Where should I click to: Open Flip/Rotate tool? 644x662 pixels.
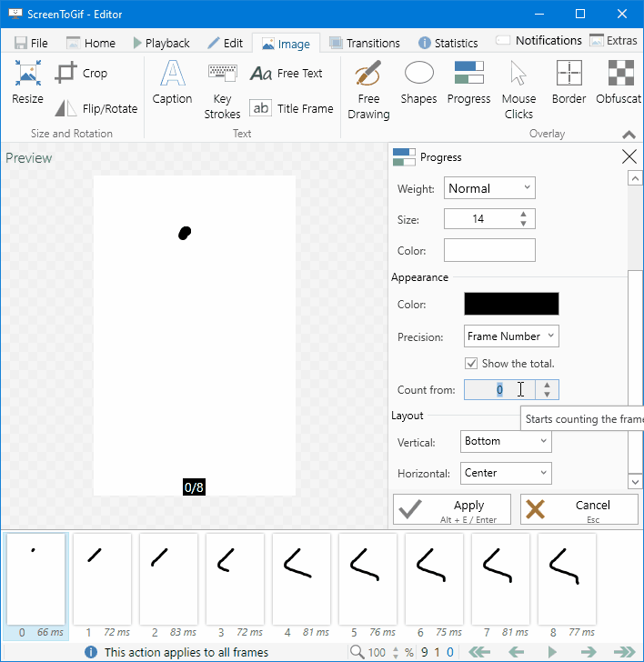[96, 108]
